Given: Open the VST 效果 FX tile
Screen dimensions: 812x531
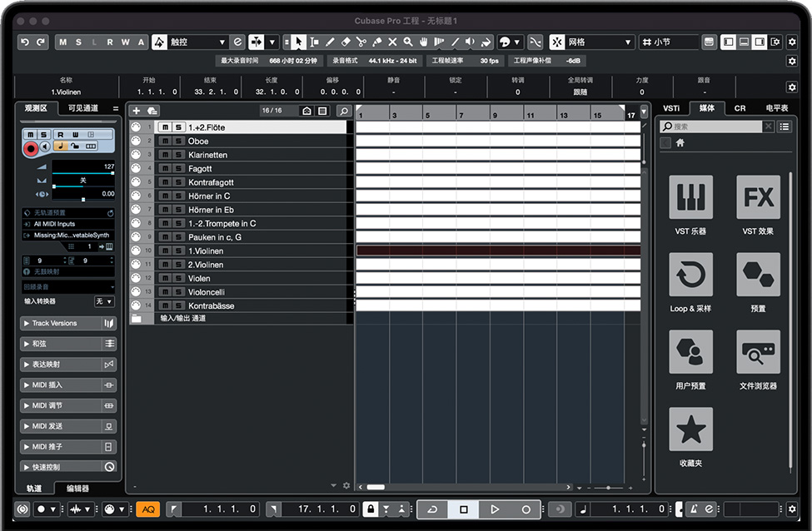Looking at the screenshot, I should (x=758, y=197).
